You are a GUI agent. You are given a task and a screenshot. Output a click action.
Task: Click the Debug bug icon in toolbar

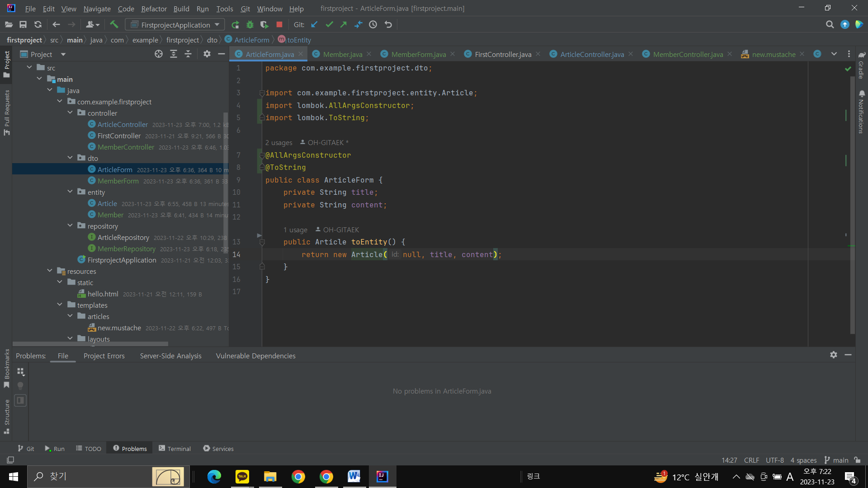point(250,24)
